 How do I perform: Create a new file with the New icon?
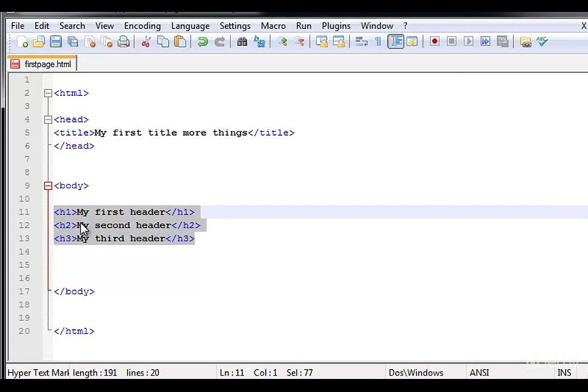[22, 41]
